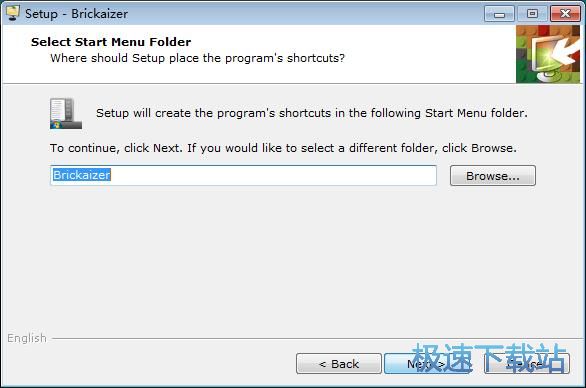Click the To continue instruction text
The width and height of the screenshot is (586, 388).
(283, 148)
